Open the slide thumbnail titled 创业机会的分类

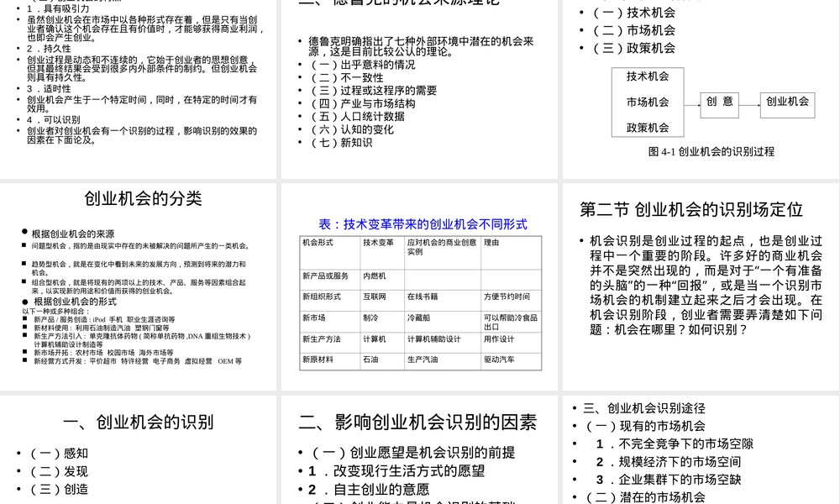coord(139,286)
